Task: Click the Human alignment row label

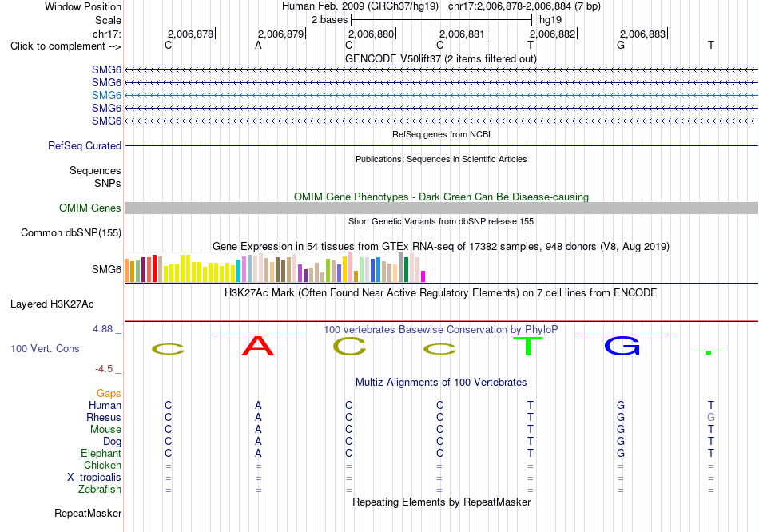Action: coord(105,406)
